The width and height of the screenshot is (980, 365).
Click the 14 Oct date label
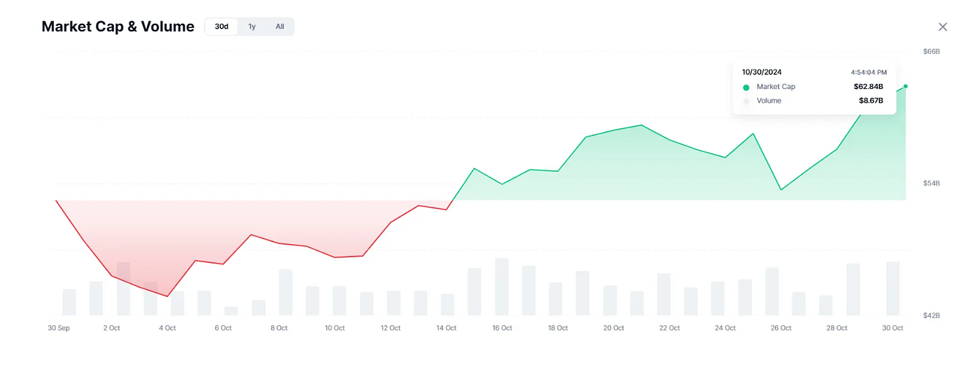tap(446, 328)
